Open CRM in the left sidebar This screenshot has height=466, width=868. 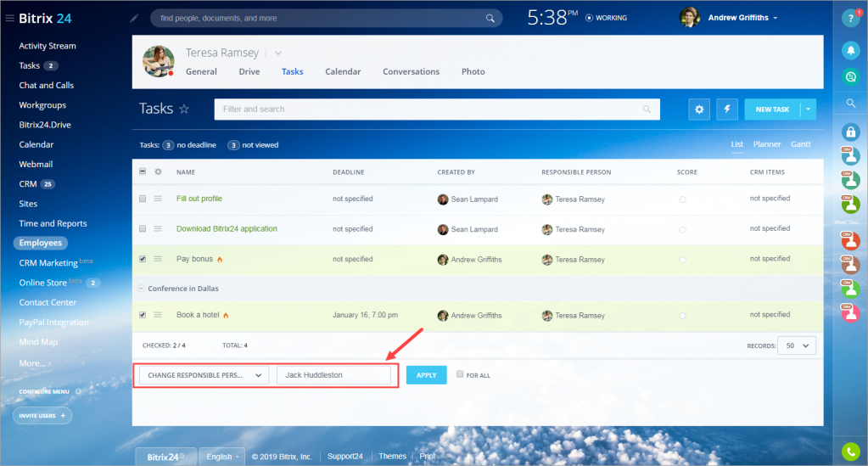[28, 184]
